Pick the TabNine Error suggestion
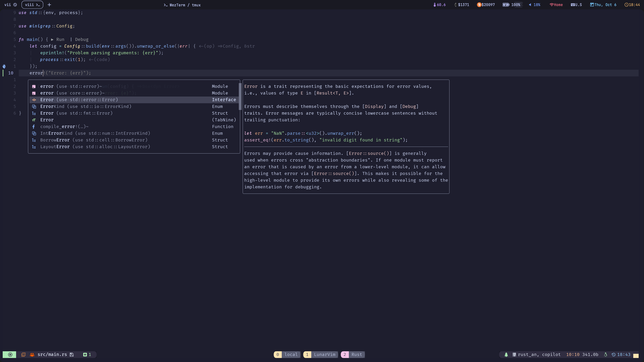The image size is (644, 362). click(x=47, y=120)
